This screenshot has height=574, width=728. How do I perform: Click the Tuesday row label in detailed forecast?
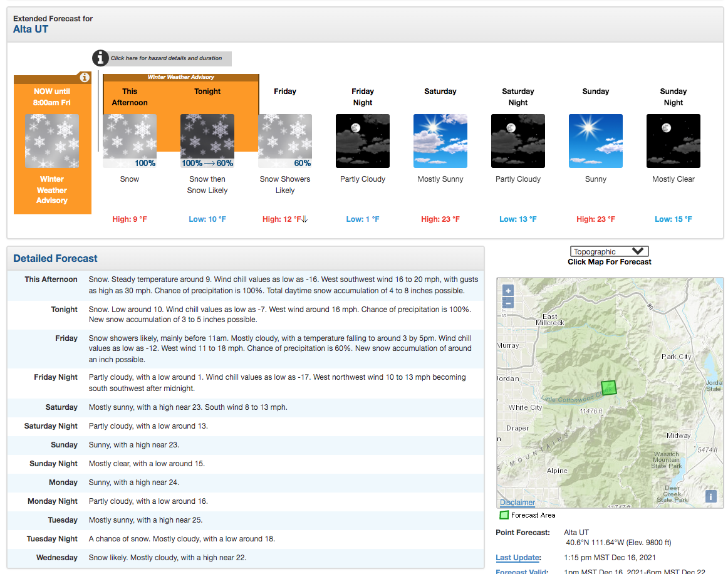[x=63, y=520]
